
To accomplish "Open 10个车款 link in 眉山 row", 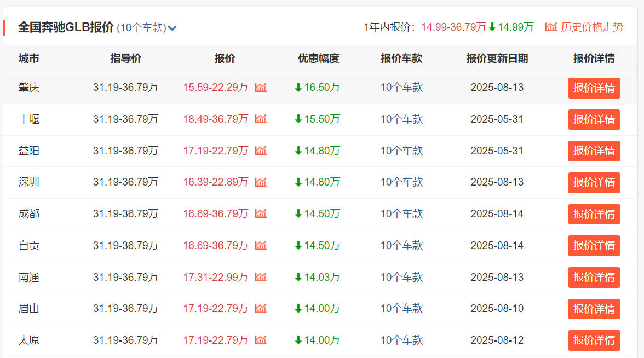I will 401,308.
